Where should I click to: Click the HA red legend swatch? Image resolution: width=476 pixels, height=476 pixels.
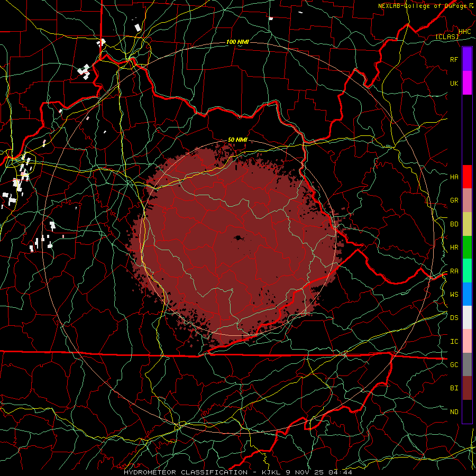point(467,177)
